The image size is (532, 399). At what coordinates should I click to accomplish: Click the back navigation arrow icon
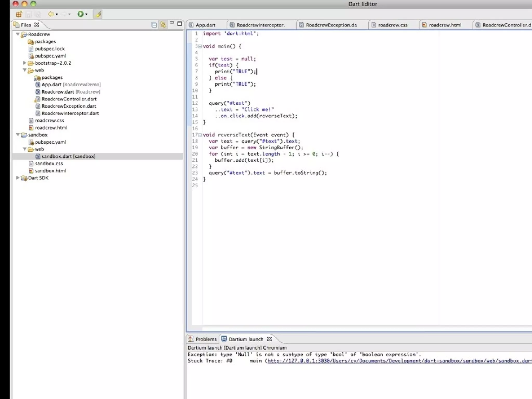(51, 14)
